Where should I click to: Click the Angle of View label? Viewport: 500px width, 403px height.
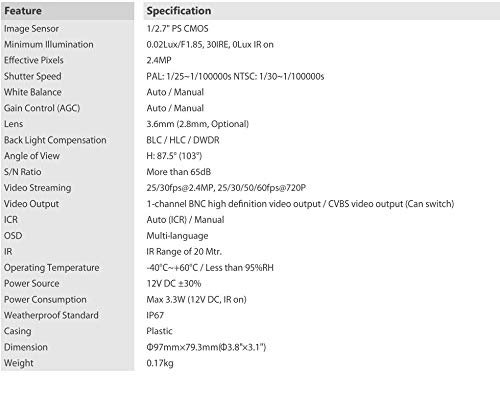pyautogui.click(x=32, y=156)
